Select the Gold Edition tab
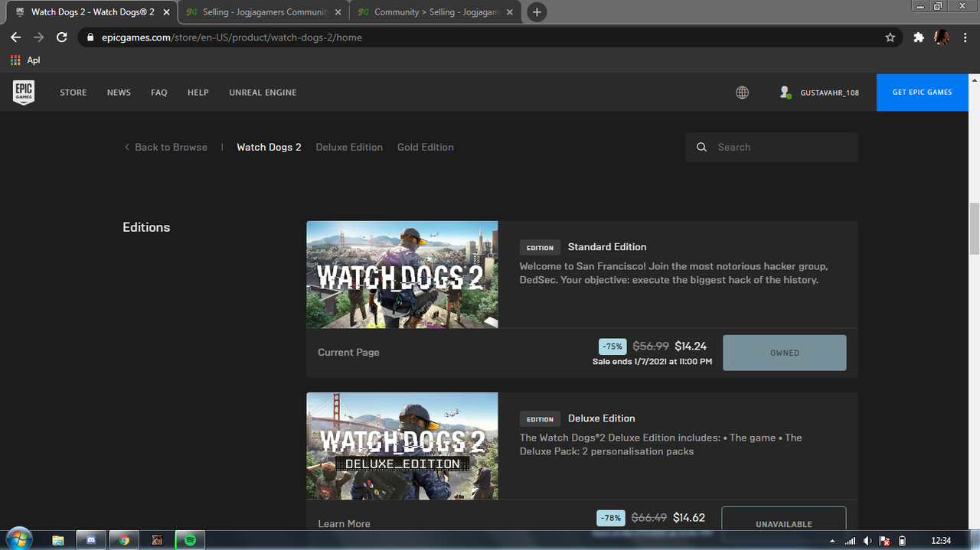Viewport: 980px width, 550px height. click(426, 147)
